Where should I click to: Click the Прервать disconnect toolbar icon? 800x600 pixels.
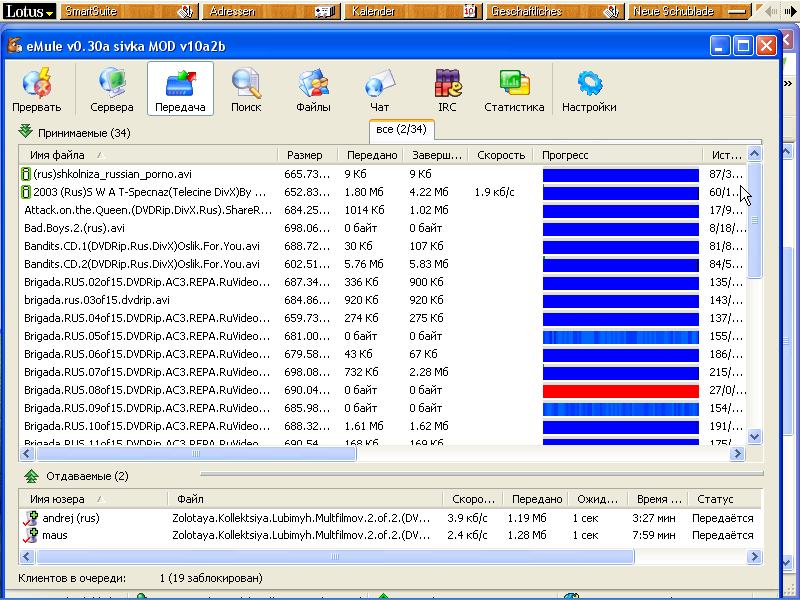pos(37,89)
